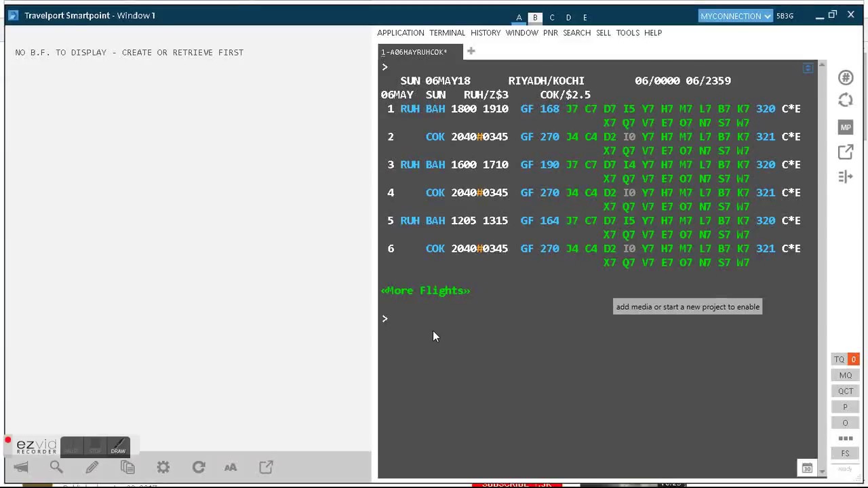The height and width of the screenshot is (488, 868).
Task: Click the external link icon in bottom toolbar
Action: [x=266, y=467]
